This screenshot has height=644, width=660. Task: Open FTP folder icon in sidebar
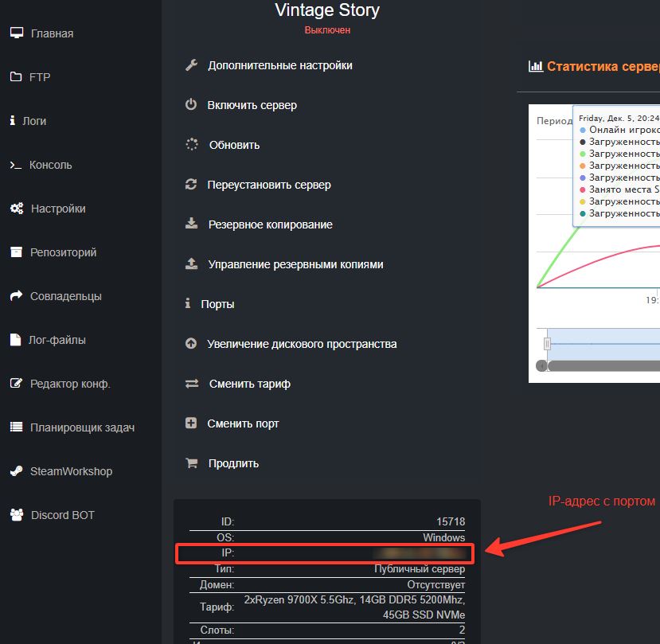(16, 77)
